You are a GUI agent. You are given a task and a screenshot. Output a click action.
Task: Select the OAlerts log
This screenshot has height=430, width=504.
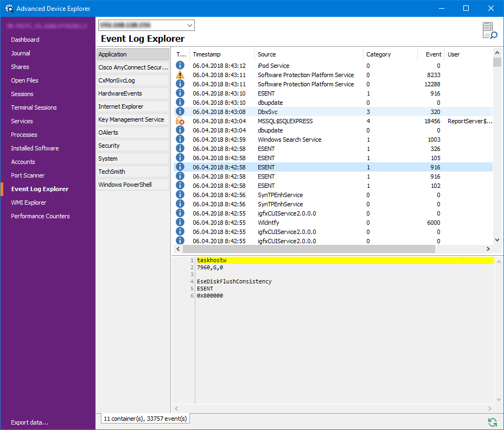pos(133,132)
